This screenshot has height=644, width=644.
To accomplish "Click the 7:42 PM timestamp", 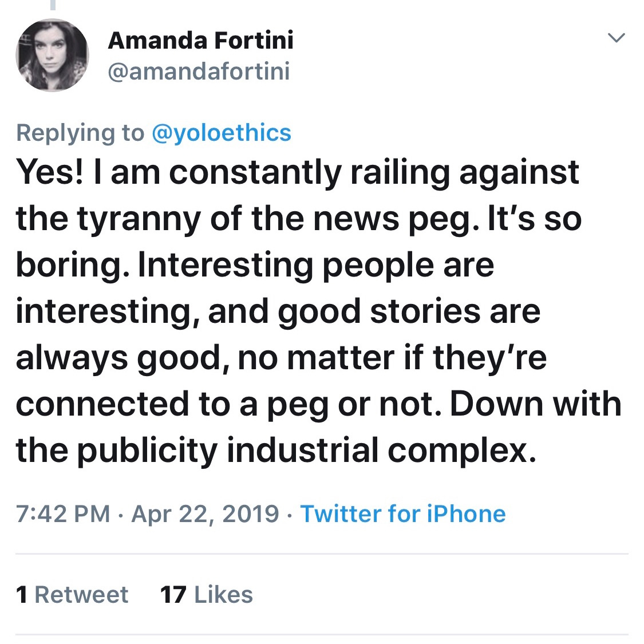I will click(63, 513).
